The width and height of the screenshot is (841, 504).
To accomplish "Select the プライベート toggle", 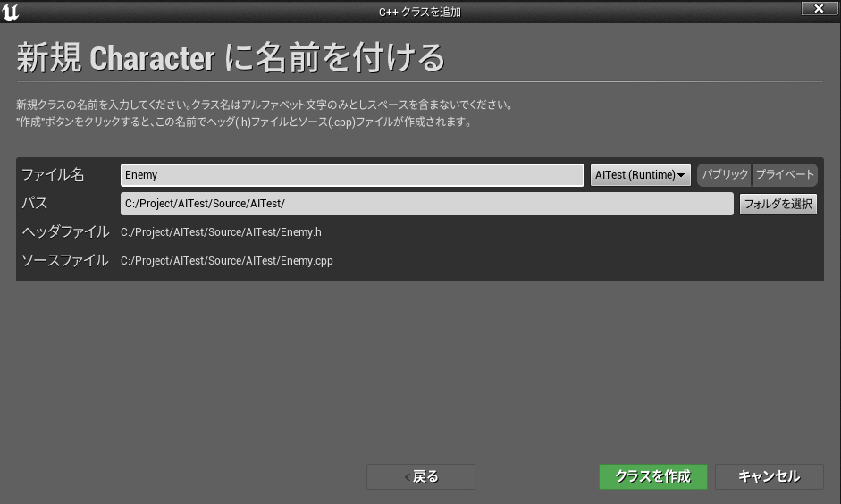I will [x=785, y=175].
